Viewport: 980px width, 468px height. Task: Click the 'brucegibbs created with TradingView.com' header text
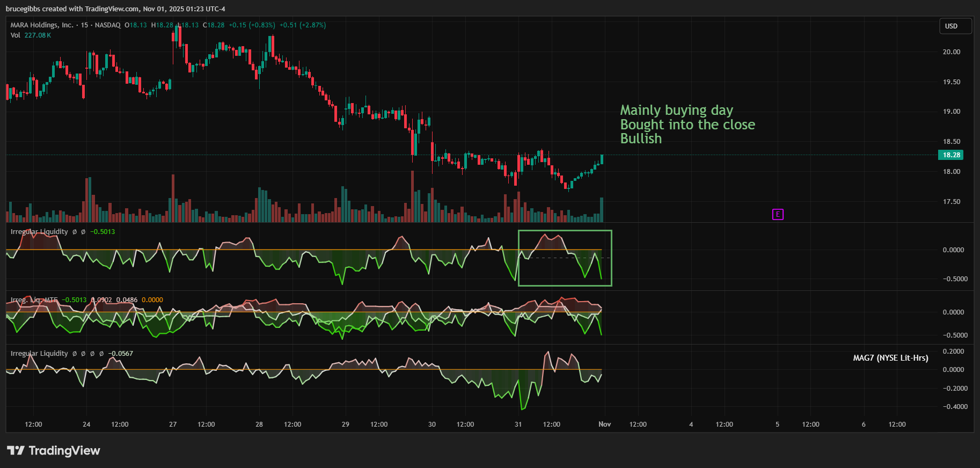pyautogui.click(x=115, y=9)
